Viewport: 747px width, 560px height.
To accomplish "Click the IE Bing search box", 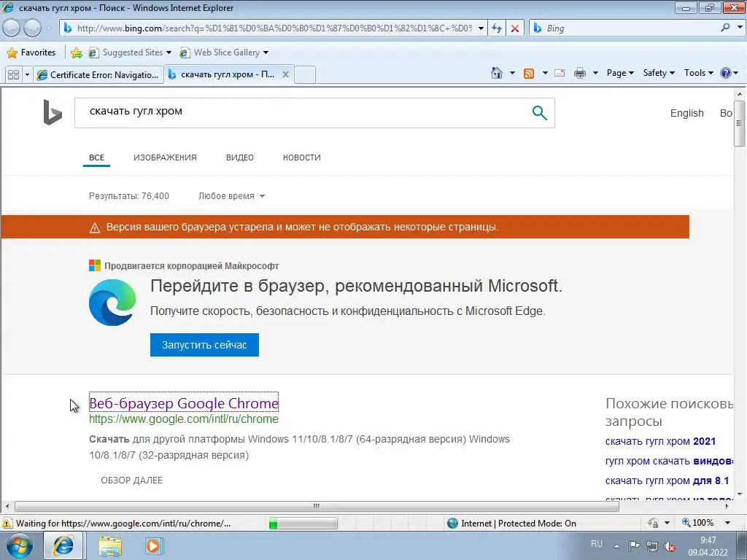I will tap(624, 28).
